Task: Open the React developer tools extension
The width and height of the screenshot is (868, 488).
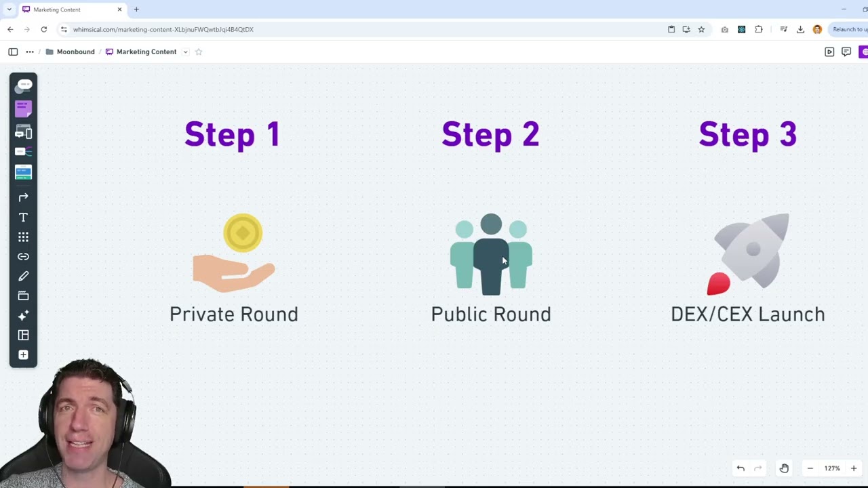Action: tap(741, 29)
